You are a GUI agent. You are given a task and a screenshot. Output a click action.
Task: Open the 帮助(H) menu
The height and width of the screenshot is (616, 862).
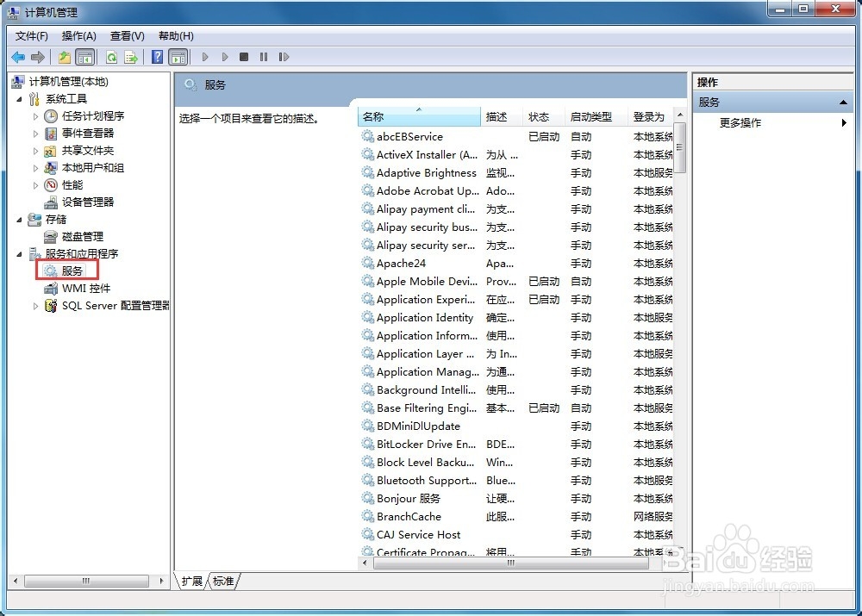pos(176,36)
